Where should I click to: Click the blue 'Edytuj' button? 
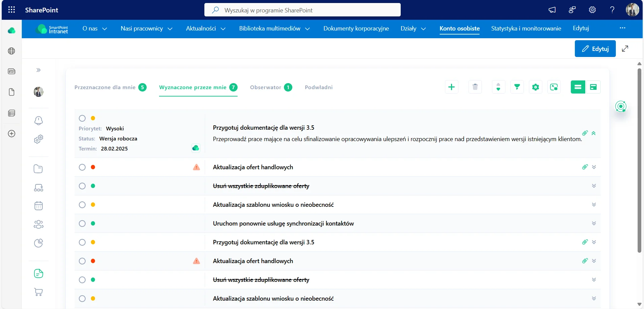[595, 49]
